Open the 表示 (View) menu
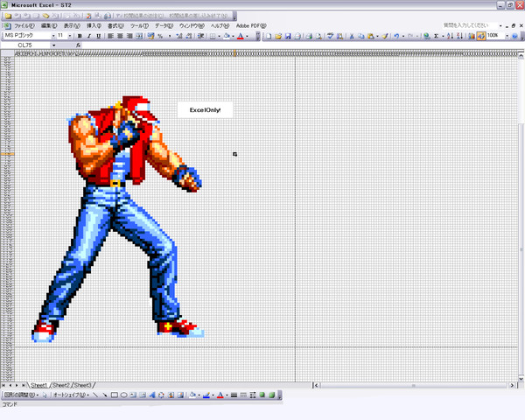Screen dimensions: 525x420 (x=72, y=25)
